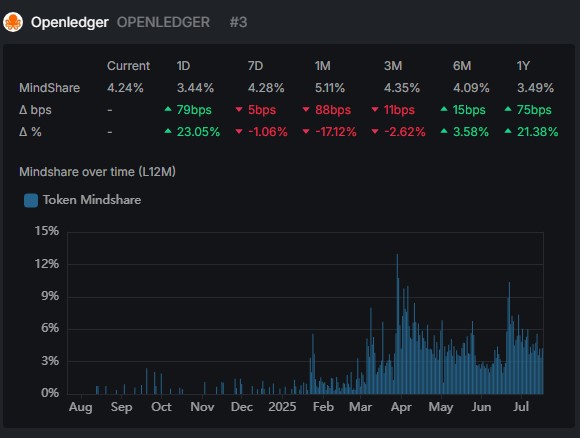Select the 1Y column header
The width and height of the screenshot is (580, 438).
click(523, 66)
